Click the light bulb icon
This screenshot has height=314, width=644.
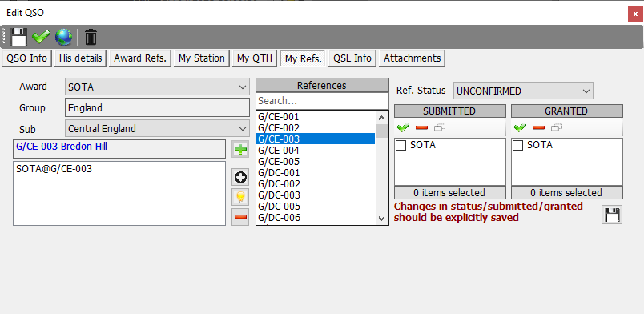click(240, 197)
